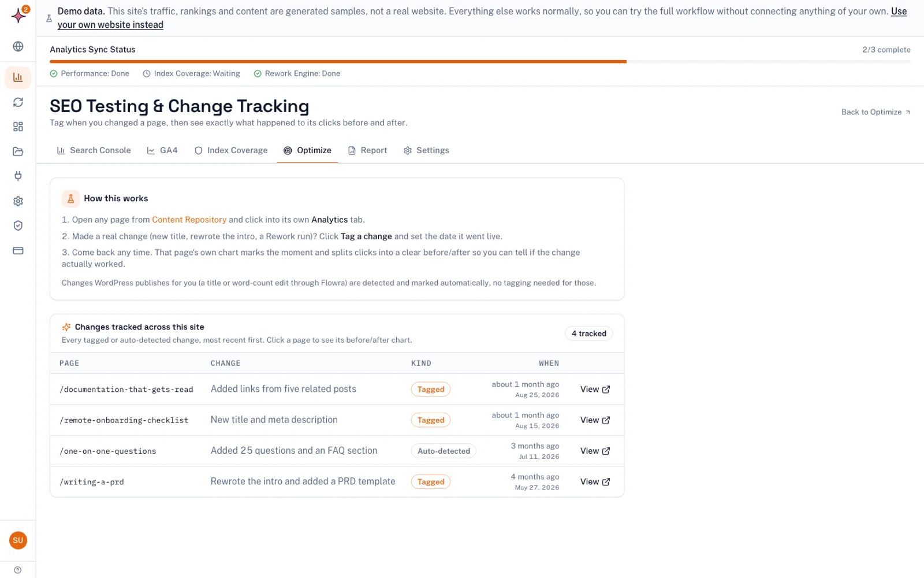Click external link icon in /writing-a-prd row
The width and height of the screenshot is (924, 578).
606,482
